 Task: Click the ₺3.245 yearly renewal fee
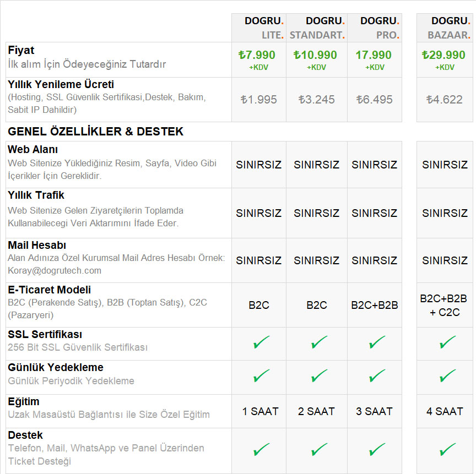[316, 100]
